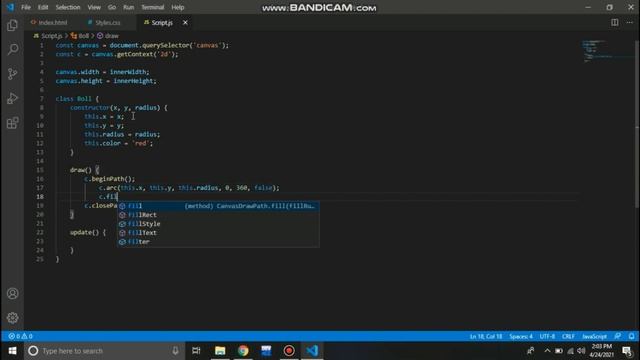Click the microphone icon in taskbar search
This screenshot has width=640, height=360.
(175, 351)
